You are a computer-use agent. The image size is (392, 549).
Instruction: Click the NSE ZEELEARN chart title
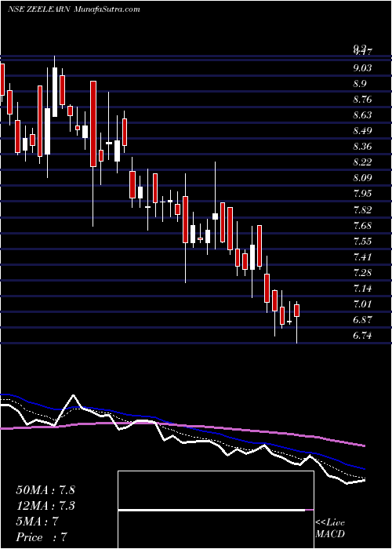39,9
